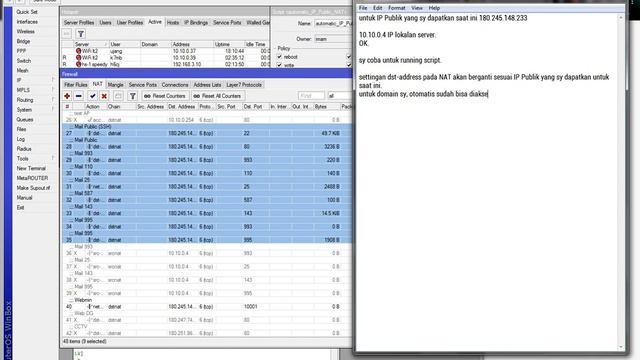Viewport: 640px width, 360px height.
Task: Open Notepad Help menu
Action: pos(434,8)
